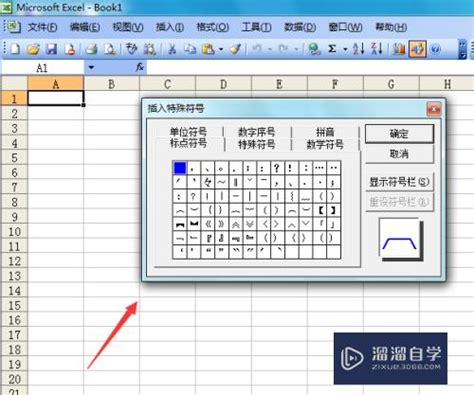Open the 视图(V) menu
Screen dimensions: 474x395
(128, 27)
